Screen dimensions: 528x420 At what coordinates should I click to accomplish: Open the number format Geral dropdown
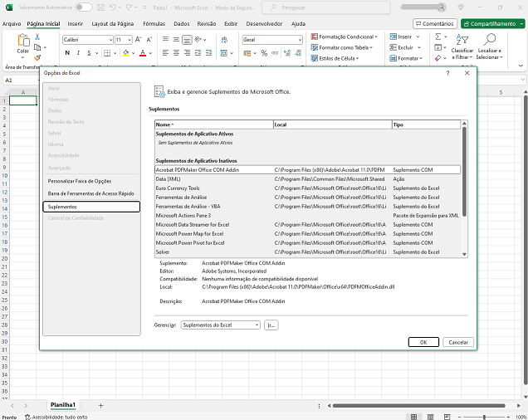(300, 40)
